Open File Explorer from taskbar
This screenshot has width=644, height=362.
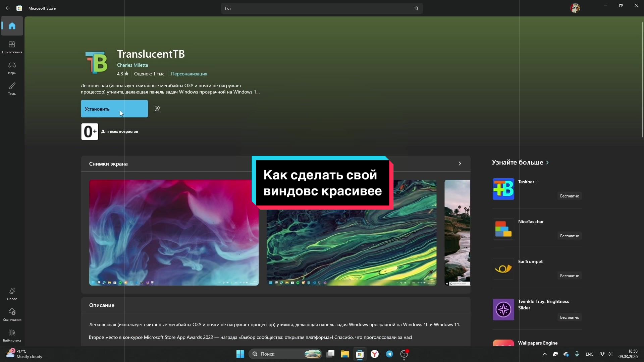tap(345, 354)
